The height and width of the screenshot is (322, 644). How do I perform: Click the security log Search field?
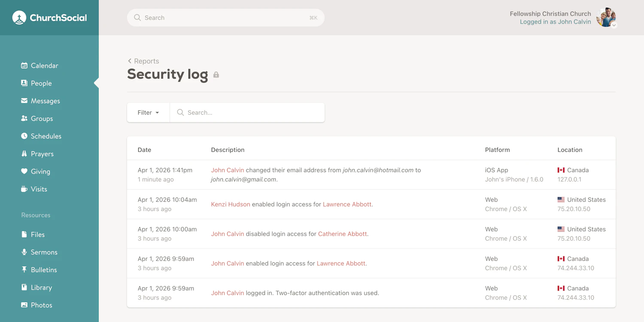coord(247,112)
